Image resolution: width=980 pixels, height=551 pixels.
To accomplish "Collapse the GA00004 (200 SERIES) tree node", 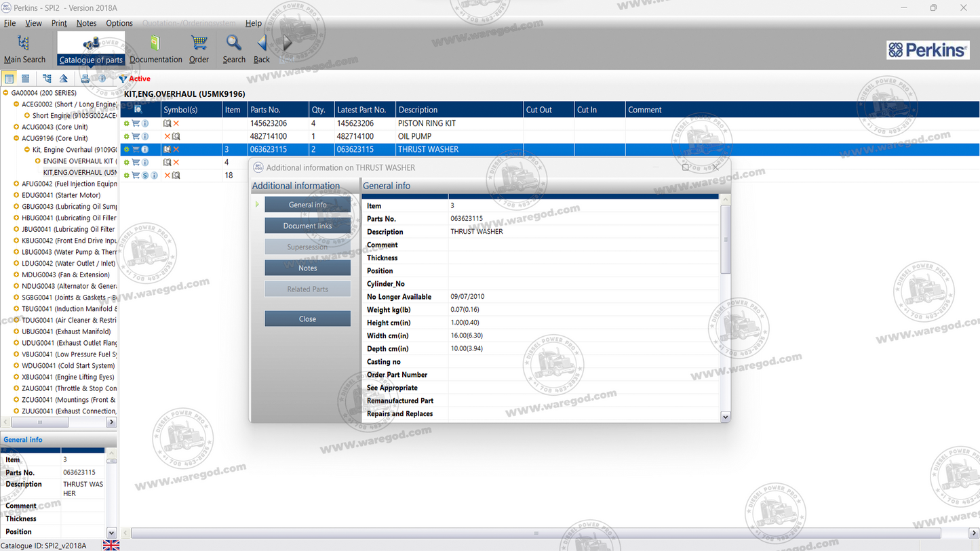I will (x=6, y=93).
